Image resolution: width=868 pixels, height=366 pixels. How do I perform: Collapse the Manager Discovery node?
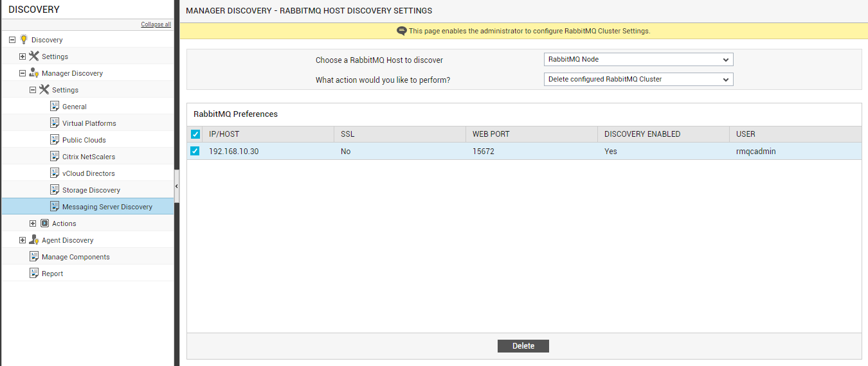point(23,73)
